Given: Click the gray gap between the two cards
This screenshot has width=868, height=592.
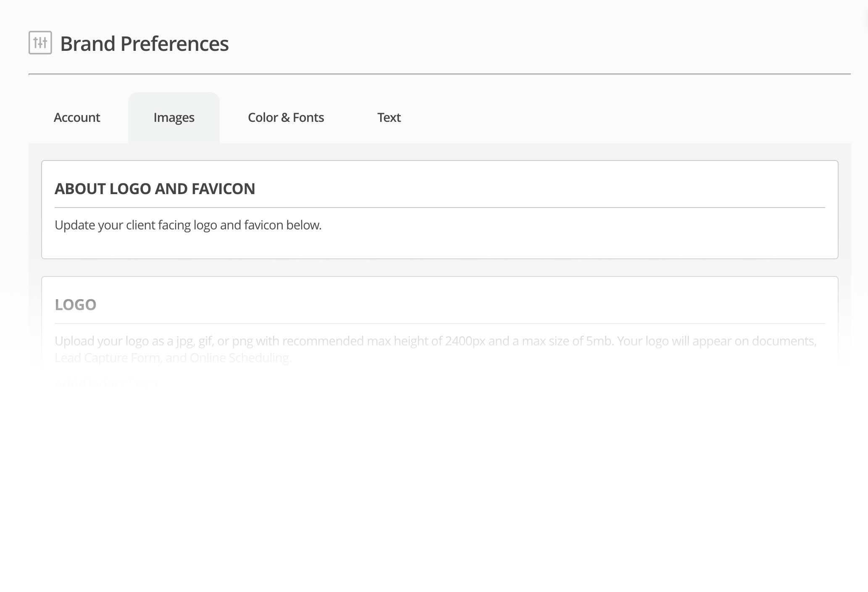Looking at the screenshot, I should point(439,268).
